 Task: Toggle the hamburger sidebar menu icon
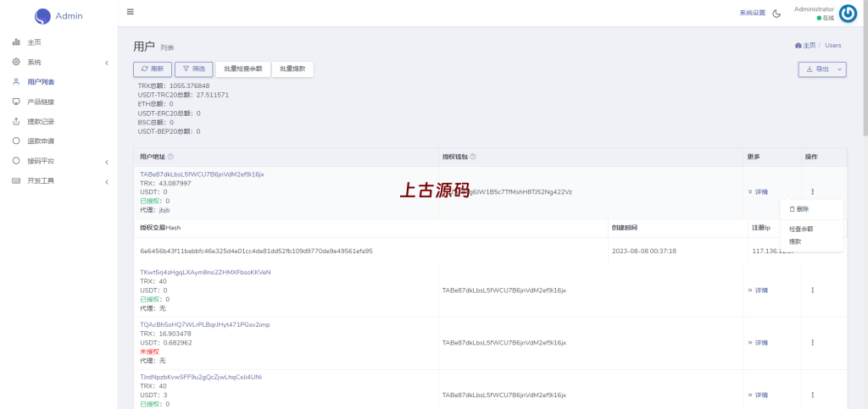[x=130, y=12]
